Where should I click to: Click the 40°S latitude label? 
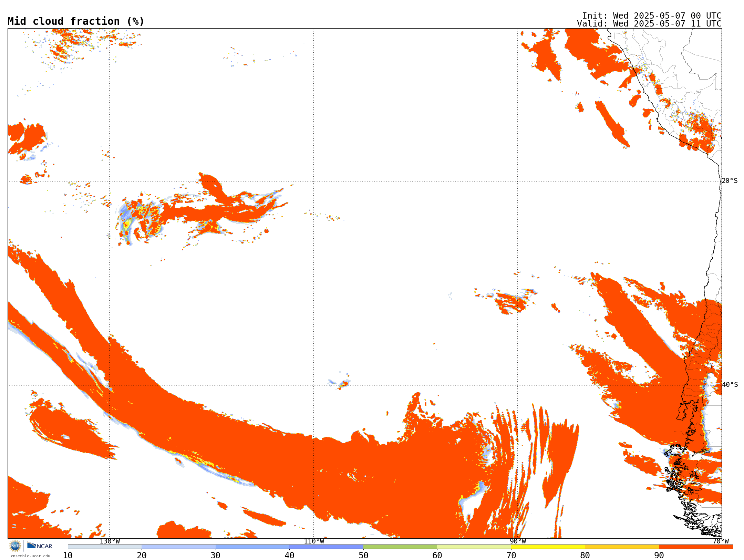point(730,385)
